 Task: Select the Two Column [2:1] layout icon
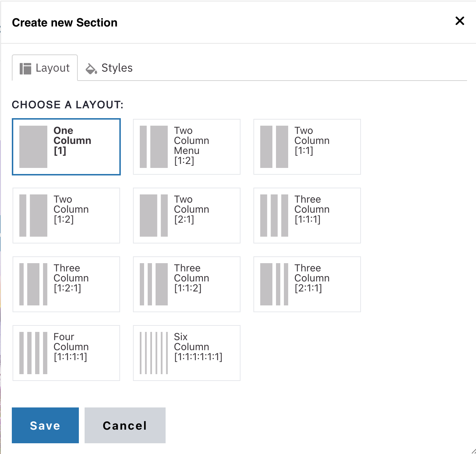tap(154, 216)
